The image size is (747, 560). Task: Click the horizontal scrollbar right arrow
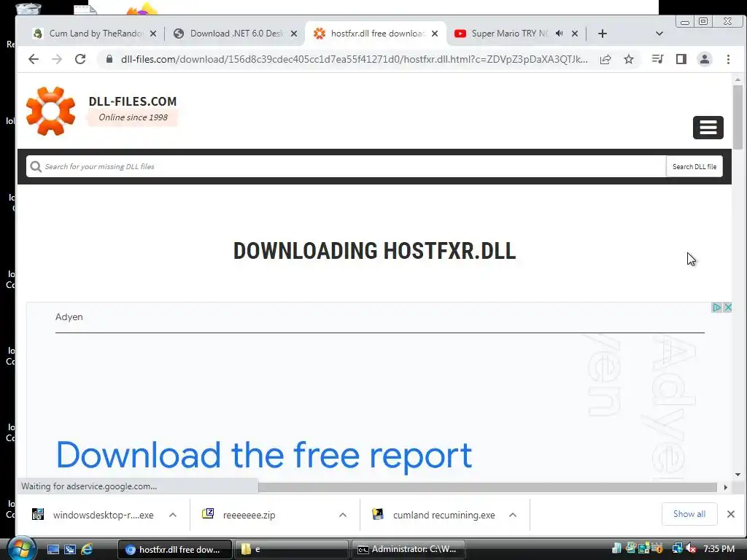click(725, 487)
